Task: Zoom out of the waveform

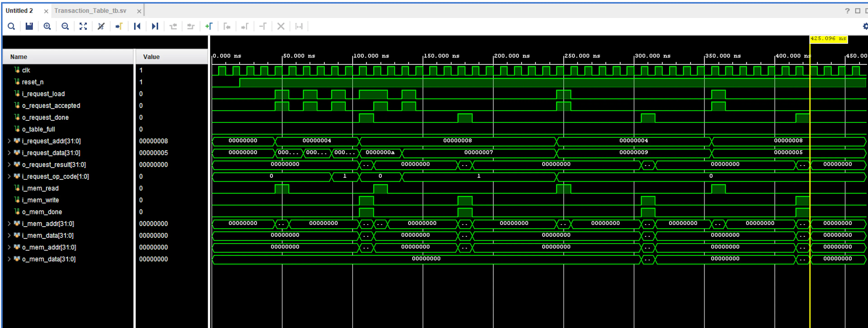Action: [65, 26]
